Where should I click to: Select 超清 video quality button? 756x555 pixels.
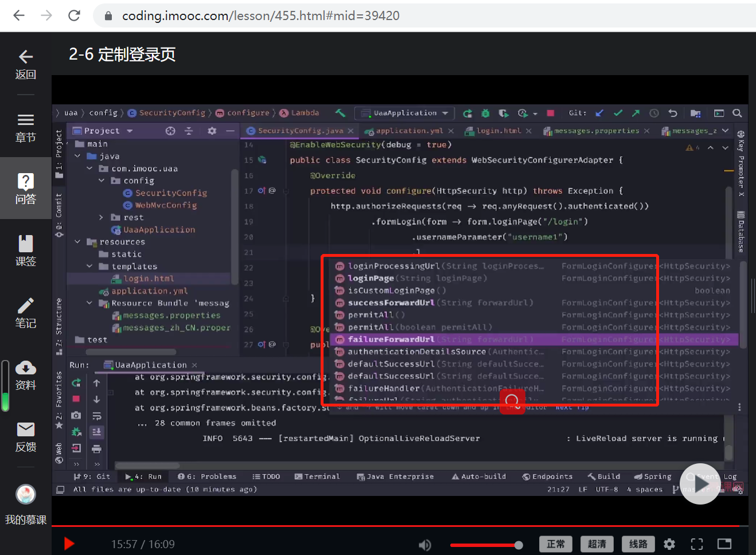click(x=597, y=544)
